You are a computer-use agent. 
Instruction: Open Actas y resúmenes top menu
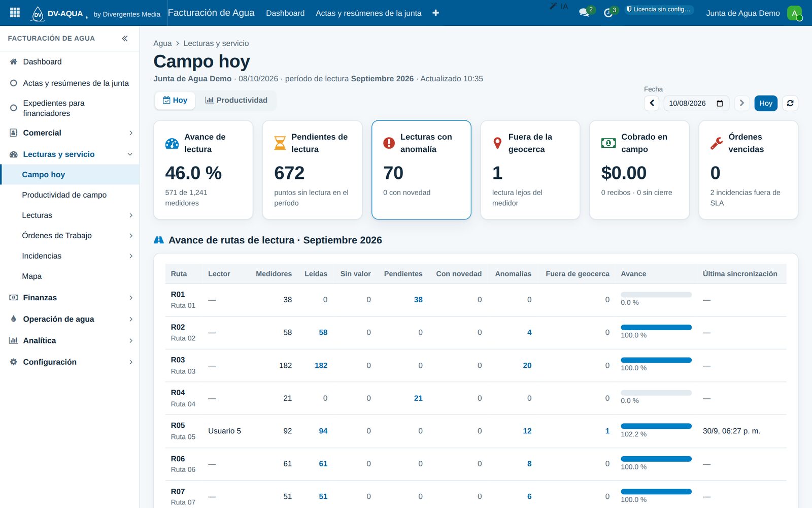click(368, 13)
